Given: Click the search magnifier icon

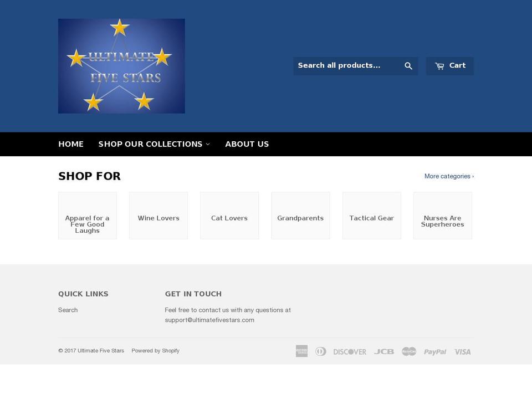Looking at the screenshot, I should (x=408, y=65).
